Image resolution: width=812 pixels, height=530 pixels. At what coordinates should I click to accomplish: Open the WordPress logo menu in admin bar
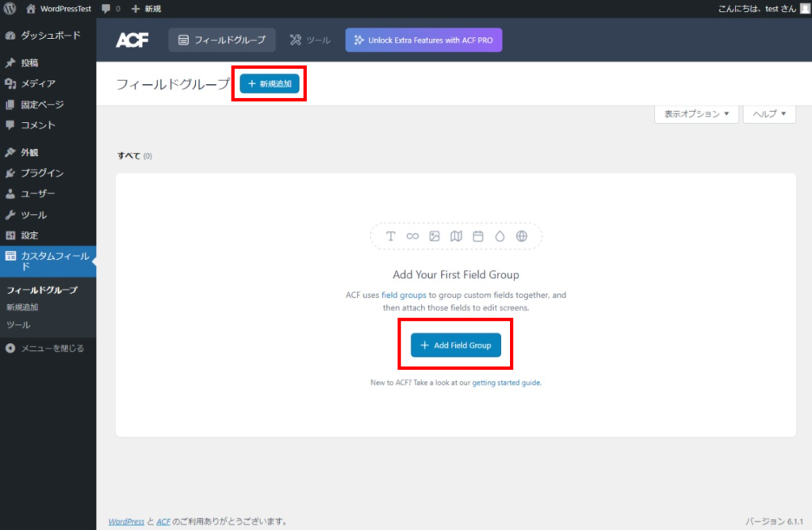pyautogui.click(x=10, y=10)
